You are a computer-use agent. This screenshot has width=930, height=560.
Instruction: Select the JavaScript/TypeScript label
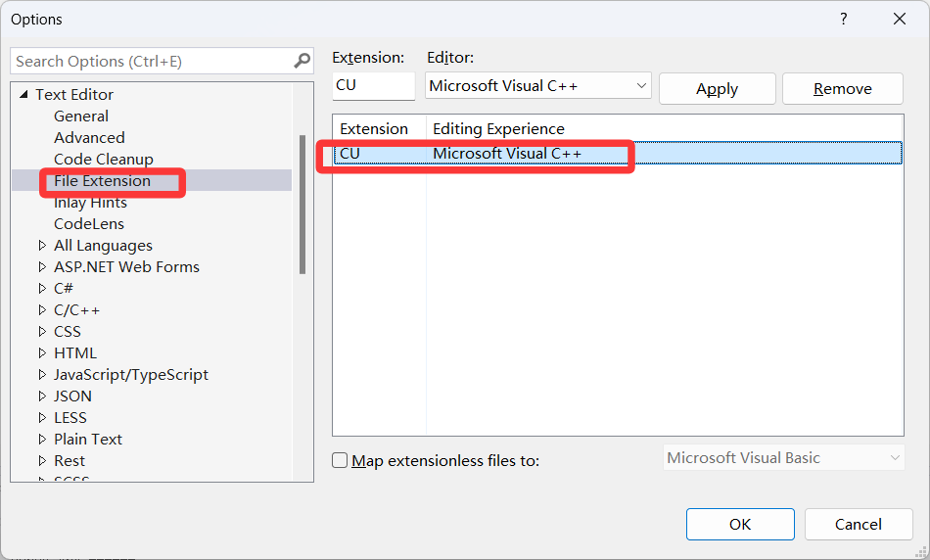[x=131, y=374]
